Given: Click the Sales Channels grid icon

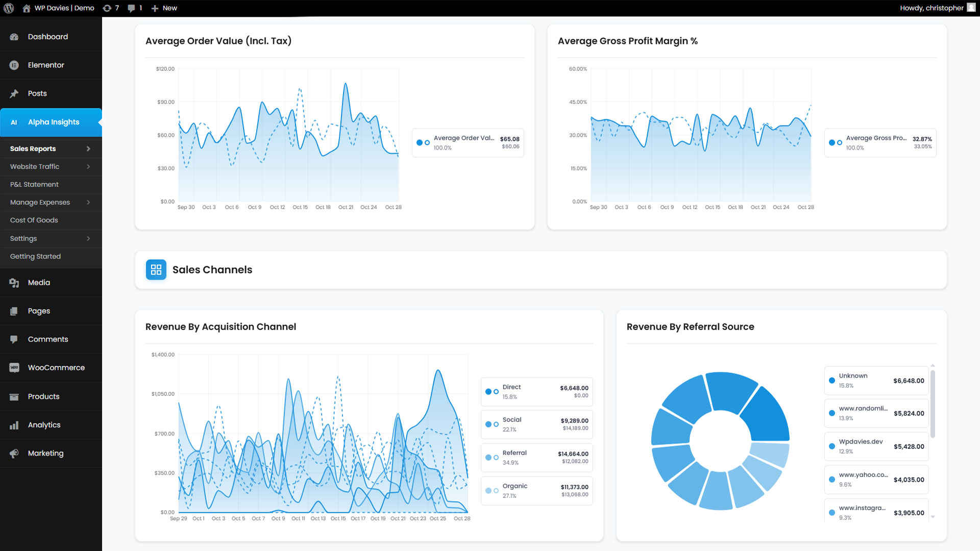Looking at the screenshot, I should coord(156,270).
